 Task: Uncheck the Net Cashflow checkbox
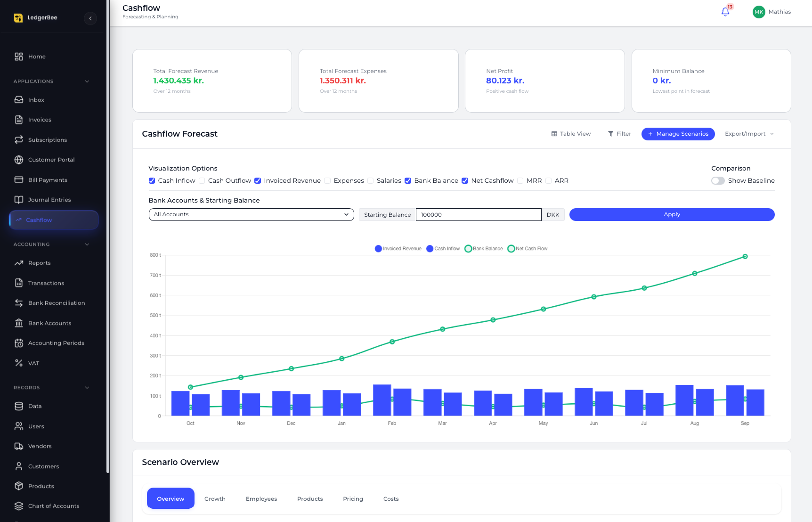(465, 181)
